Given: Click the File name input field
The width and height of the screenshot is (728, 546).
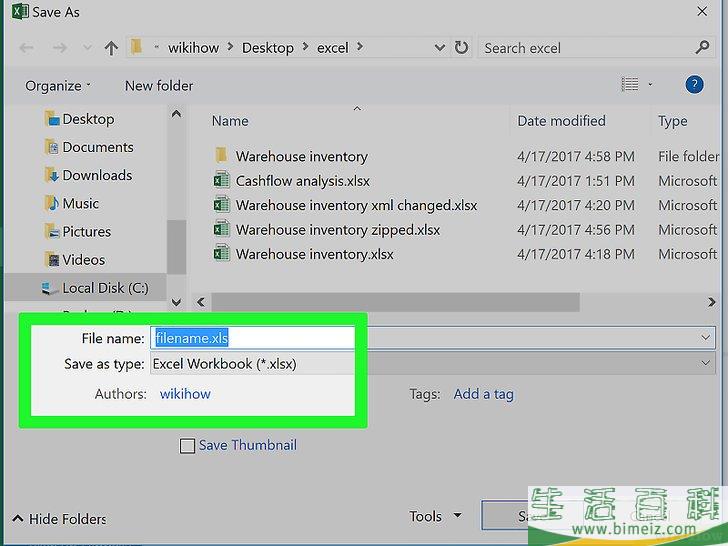Looking at the screenshot, I should 252,339.
